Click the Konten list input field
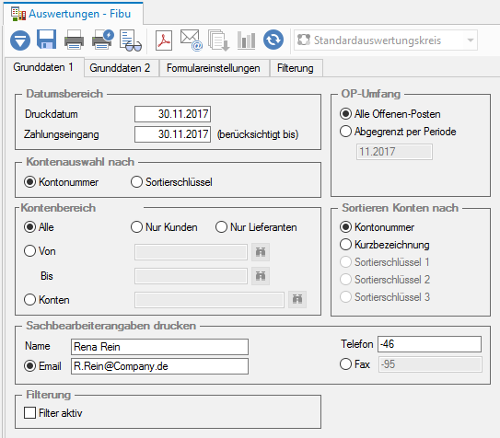Viewport: 500px width, 438px height. (209, 299)
